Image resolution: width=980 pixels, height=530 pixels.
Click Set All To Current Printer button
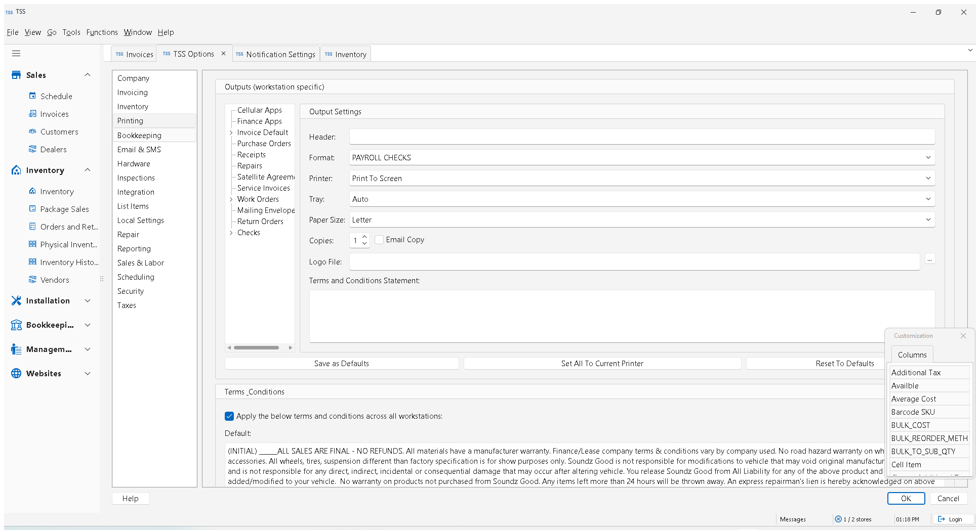point(602,364)
